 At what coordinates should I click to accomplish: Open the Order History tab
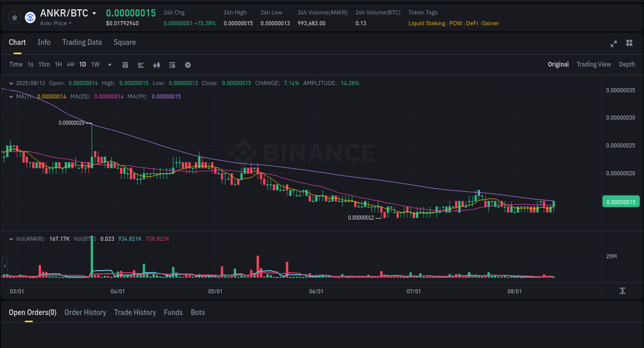click(85, 312)
